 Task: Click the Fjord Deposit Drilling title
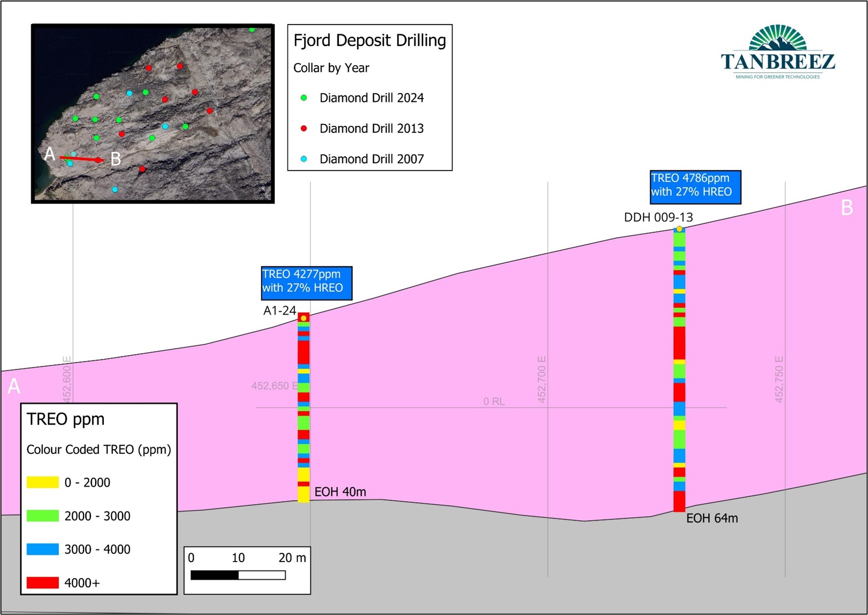[x=370, y=41]
